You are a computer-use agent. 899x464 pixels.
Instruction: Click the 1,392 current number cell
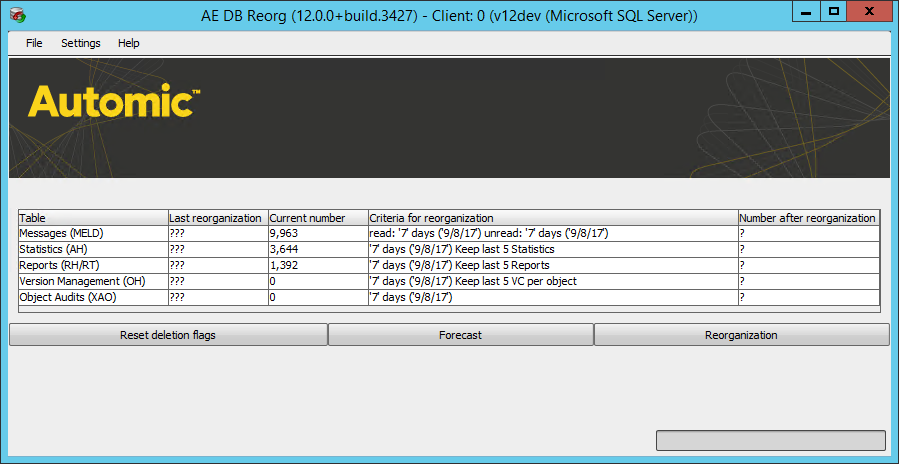coord(318,266)
